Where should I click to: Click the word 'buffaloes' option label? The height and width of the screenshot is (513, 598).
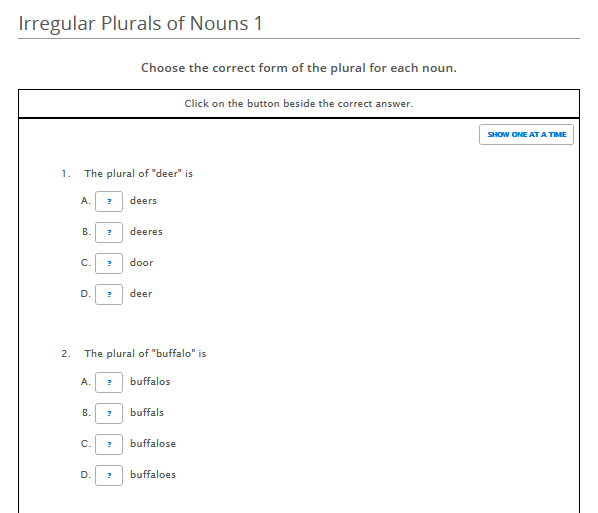tap(153, 474)
